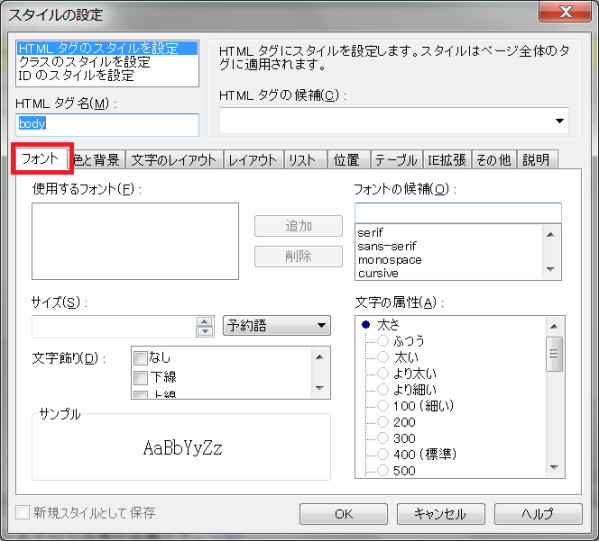Image resolution: width=599 pixels, height=541 pixels.
Task: Switch to the リスト tab
Action: click(x=305, y=160)
